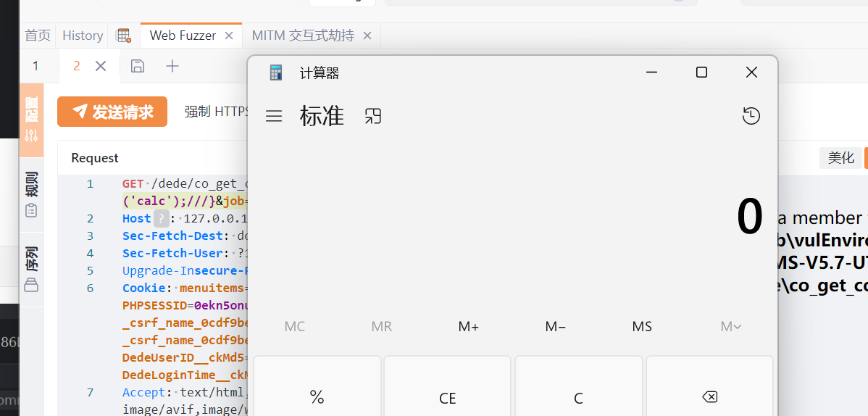Click the 美化 beautify button
Screen dimensions: 868x416
pyautogui.click(x=841, y=158)
